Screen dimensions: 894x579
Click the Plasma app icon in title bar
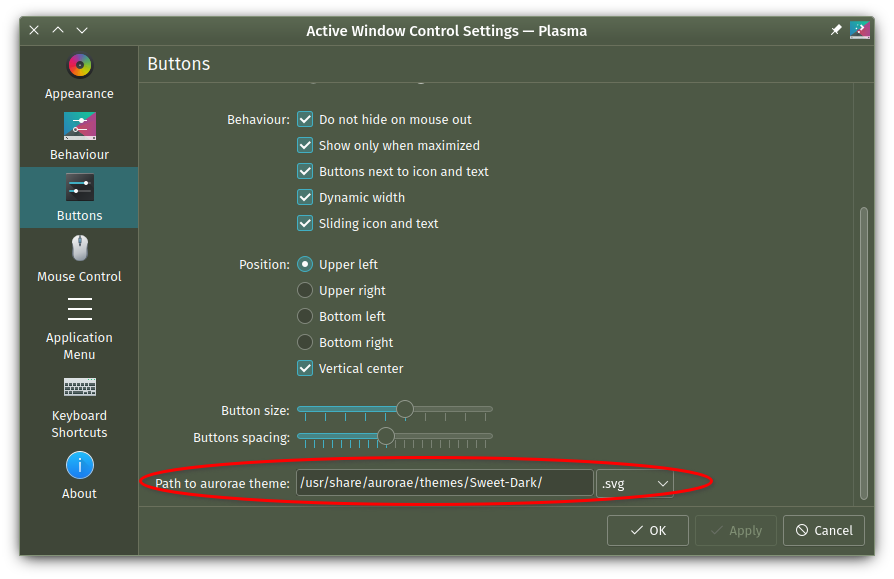(x=860, y=30)
